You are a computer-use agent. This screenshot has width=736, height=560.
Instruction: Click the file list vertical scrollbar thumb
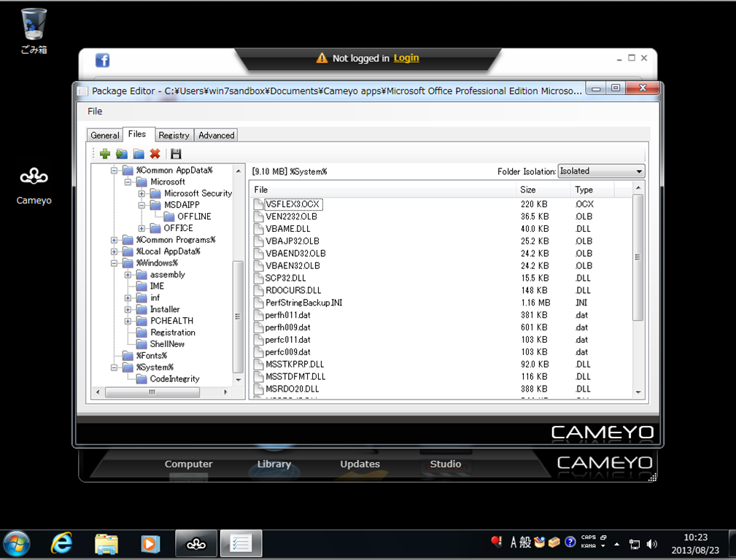click(638, 257)
